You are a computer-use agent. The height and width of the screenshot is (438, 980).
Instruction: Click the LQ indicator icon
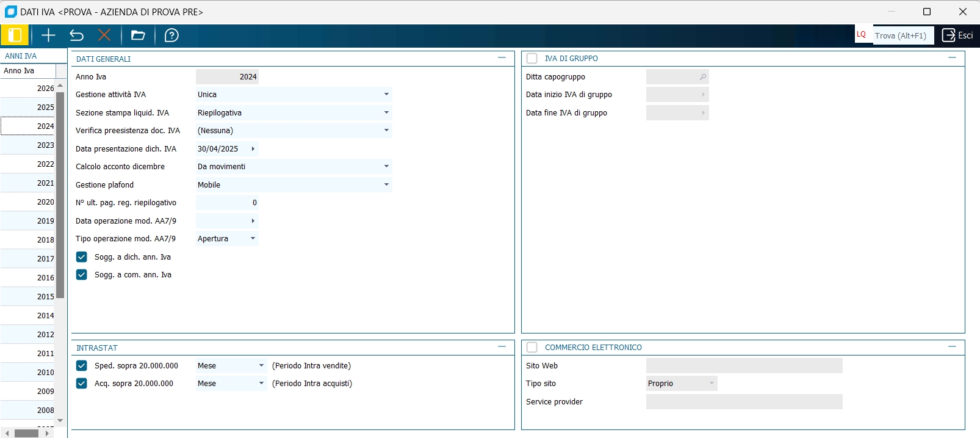pos(862,35)
